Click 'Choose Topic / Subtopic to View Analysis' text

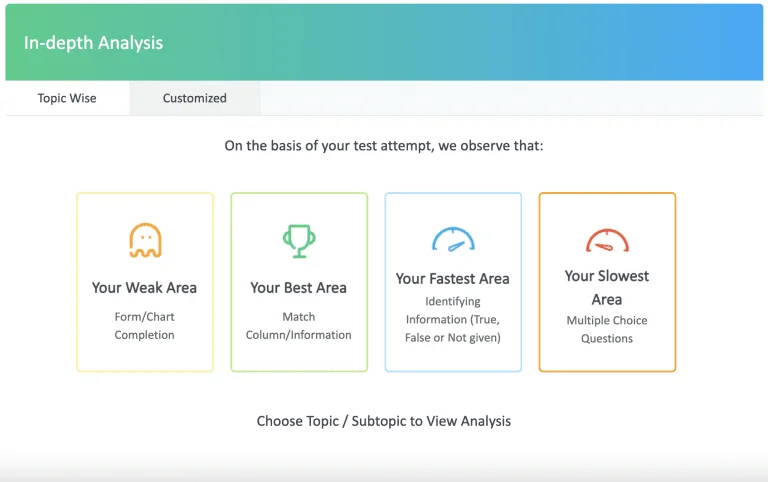click(383, 421)
